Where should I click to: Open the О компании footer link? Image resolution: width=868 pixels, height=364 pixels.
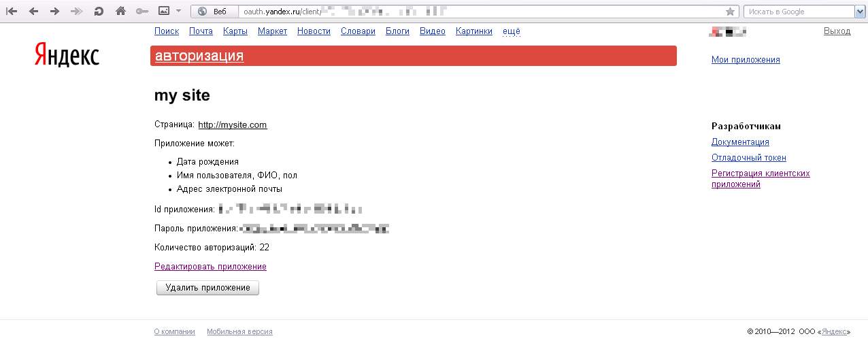(x=175, y=332)
